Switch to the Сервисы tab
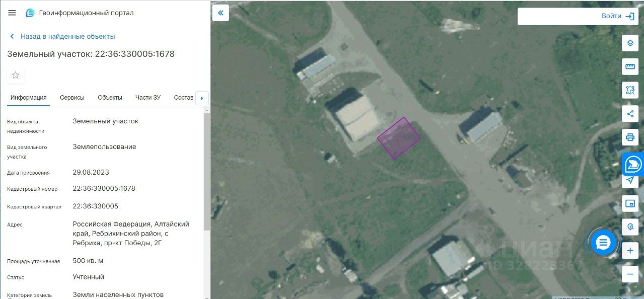Image resolution: width=644 pixels, height=299 pixels. pos(72,98)
